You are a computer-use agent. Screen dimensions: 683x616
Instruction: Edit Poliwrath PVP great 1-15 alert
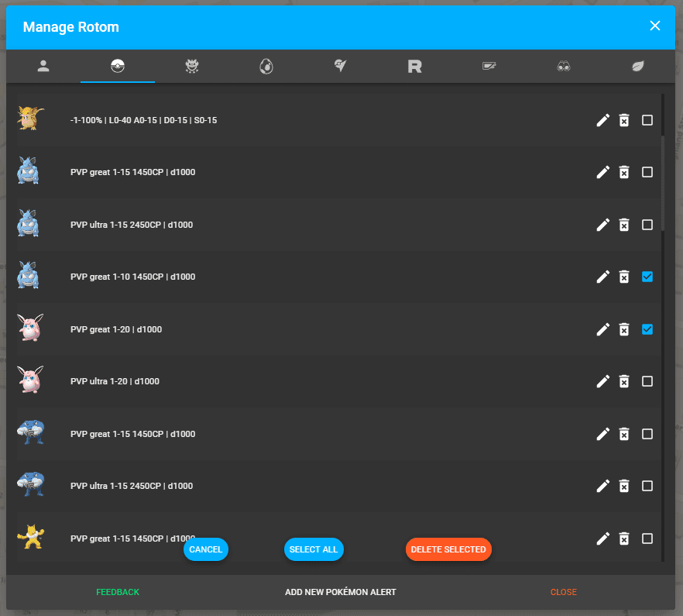point(602,434)
